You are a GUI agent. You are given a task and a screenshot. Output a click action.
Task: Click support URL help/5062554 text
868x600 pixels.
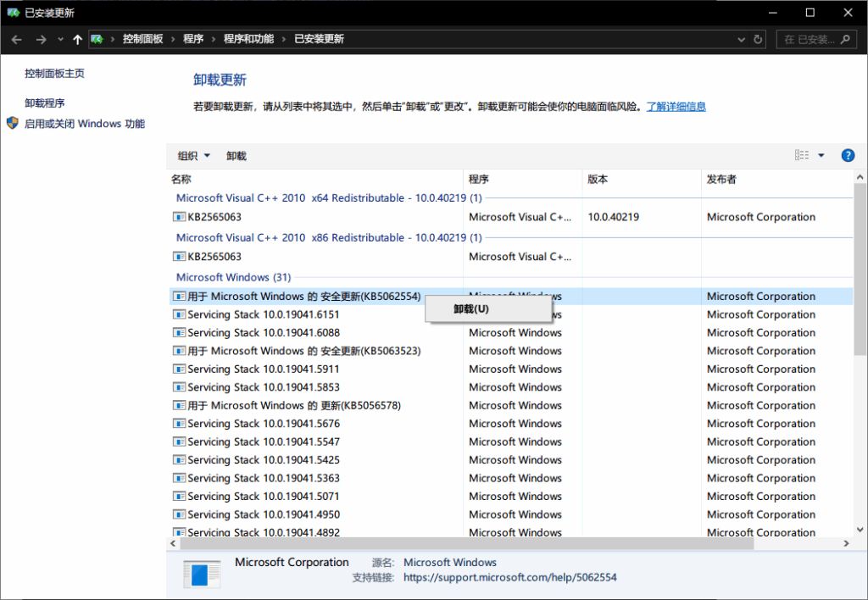pos(509,577)
